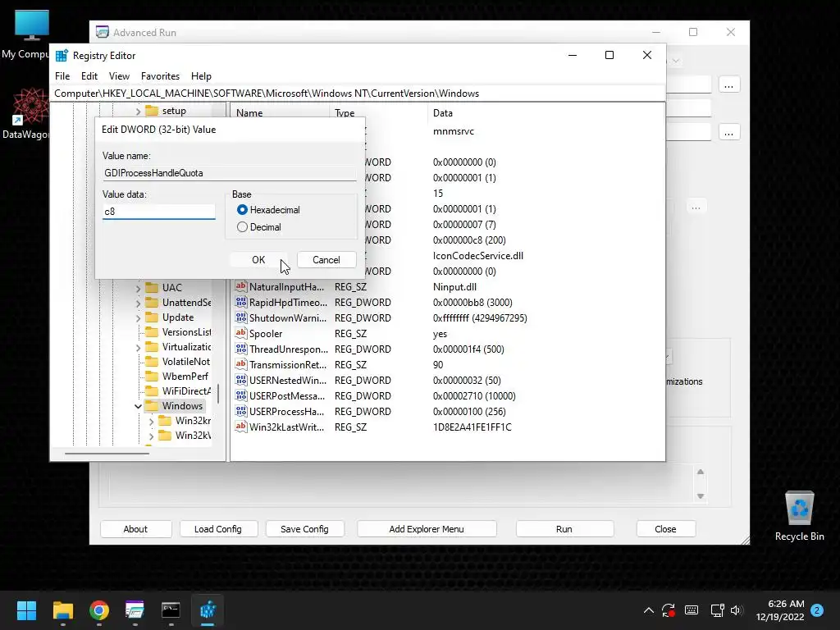Switch to the Command Prompt taskbar icon
Image resolution: width=840 pixels, height=630 pixels.
[x=171, y=610]
